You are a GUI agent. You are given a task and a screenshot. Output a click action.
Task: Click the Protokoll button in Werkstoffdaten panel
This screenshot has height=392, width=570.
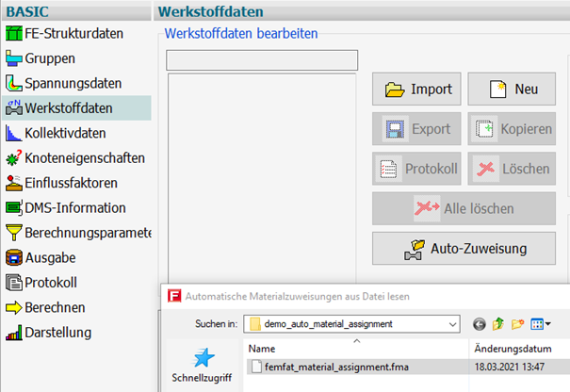[416, 169]
